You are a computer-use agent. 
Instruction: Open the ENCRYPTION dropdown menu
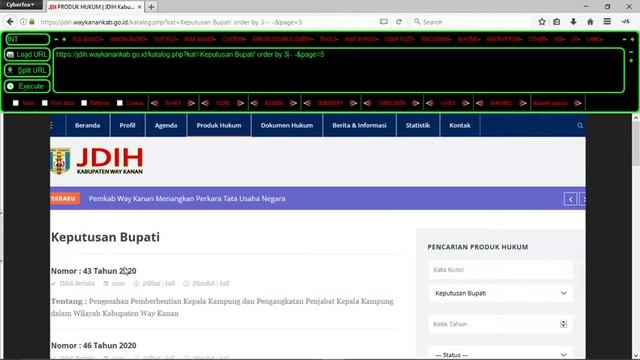click(x=504, y=39)
